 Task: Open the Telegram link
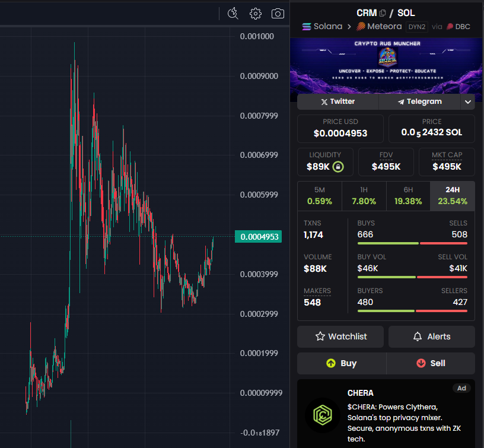tap(419, 102)
